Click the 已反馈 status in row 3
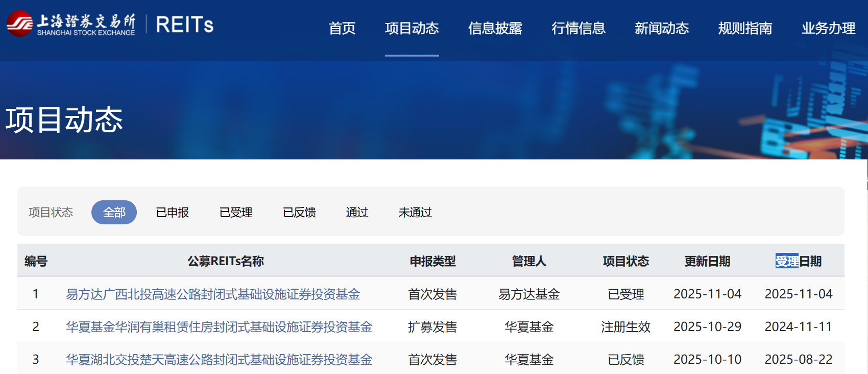This screenshot has height=374, width=868. coord(625,359)
